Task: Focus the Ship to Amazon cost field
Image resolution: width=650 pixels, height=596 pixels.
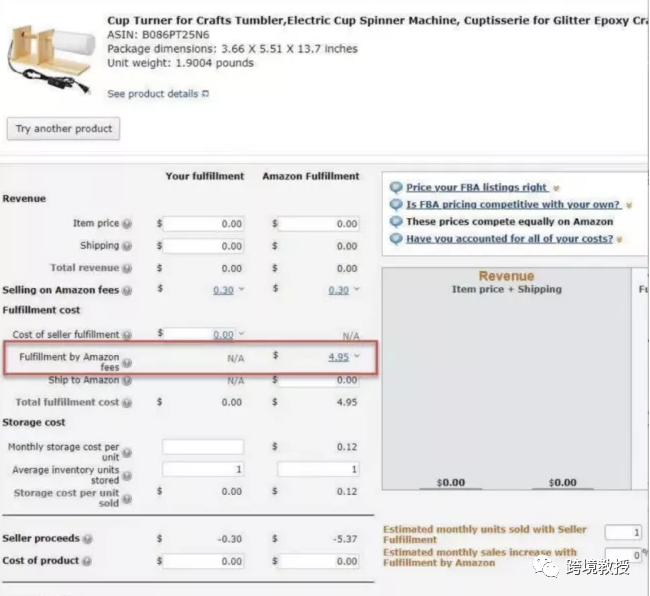Action: coord(318,380)
